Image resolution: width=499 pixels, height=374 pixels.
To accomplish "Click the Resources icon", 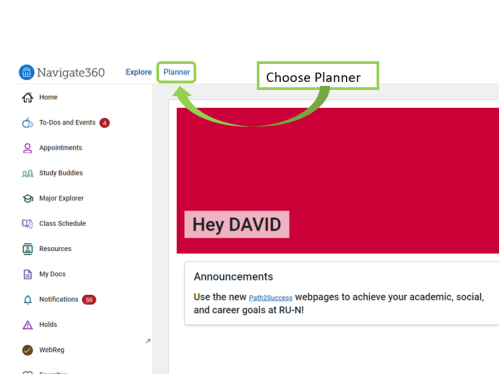I will tap(28, 249).
